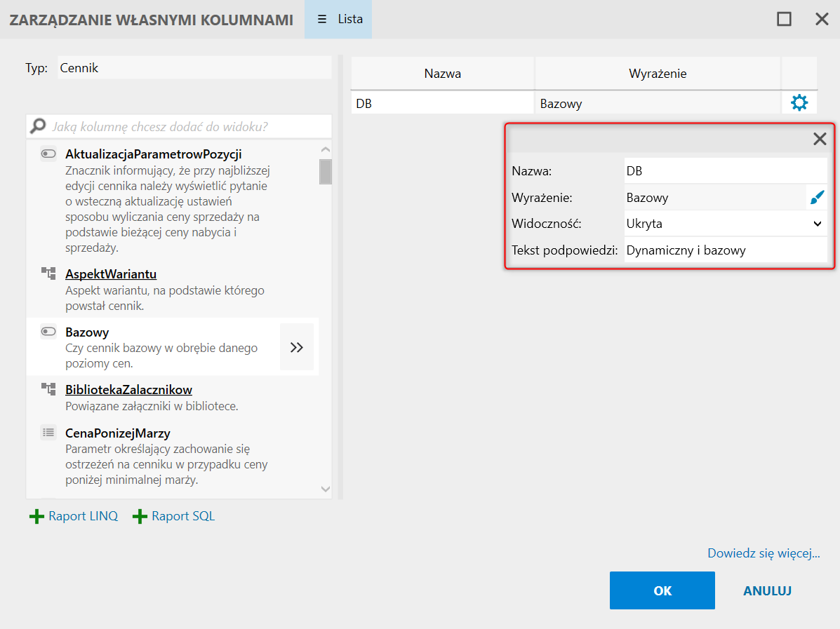Click the paintbrush icon beside Wyrażenie
840x629 pixels.
(x=817, y=198)
